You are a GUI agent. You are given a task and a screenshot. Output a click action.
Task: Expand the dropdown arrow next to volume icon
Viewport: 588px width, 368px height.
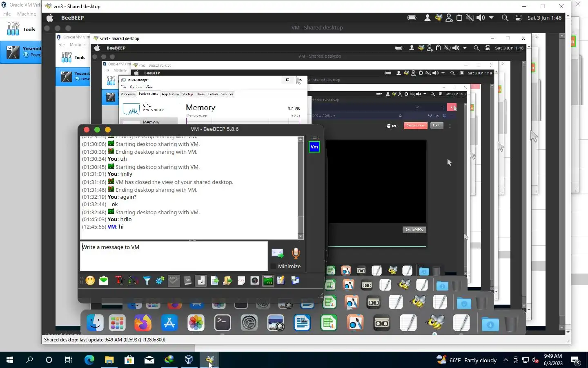click(x=491, y=18)
